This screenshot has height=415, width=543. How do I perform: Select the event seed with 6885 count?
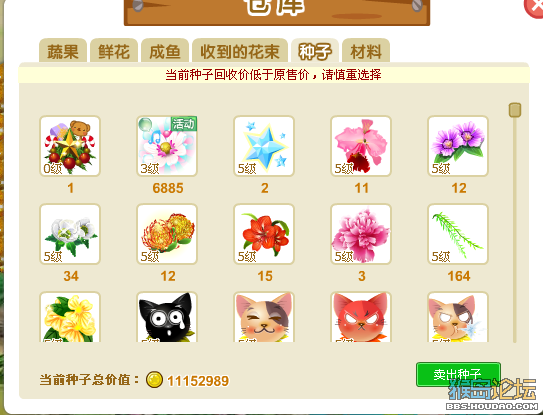(x=167, y=146)
